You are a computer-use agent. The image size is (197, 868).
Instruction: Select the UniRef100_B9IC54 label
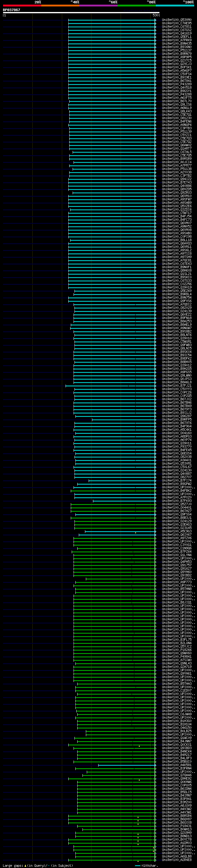tap(176, 355)
